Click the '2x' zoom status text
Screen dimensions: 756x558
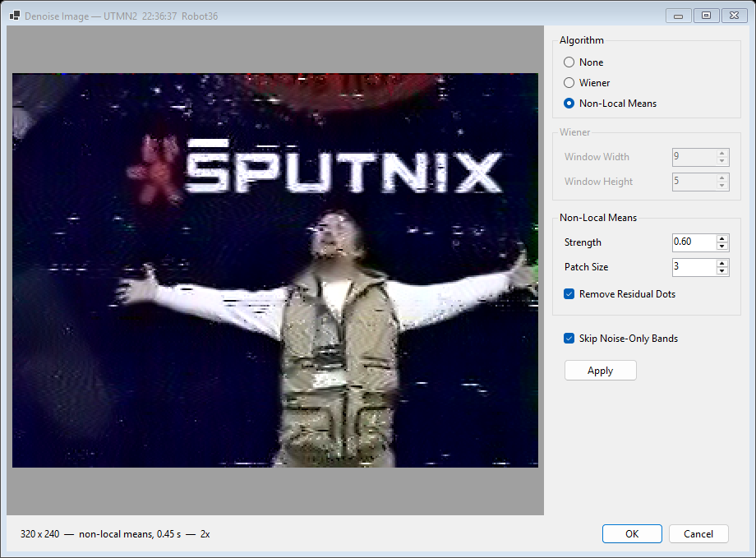(205, 534)
